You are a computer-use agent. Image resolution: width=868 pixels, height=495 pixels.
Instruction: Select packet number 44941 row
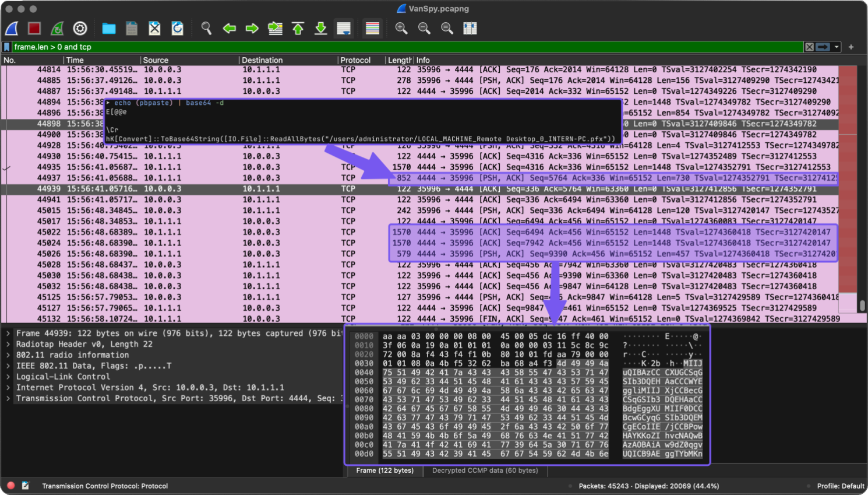(x=419, y=199)
